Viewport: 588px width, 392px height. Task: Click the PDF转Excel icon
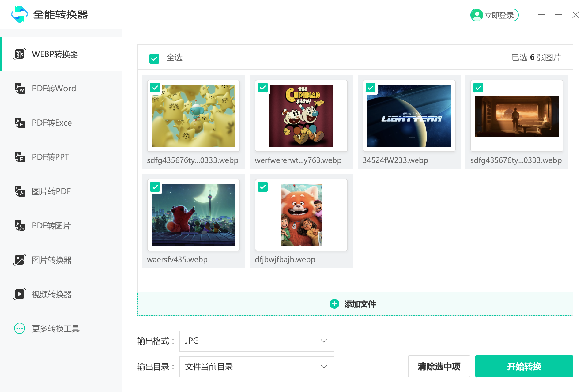point(20,123)
